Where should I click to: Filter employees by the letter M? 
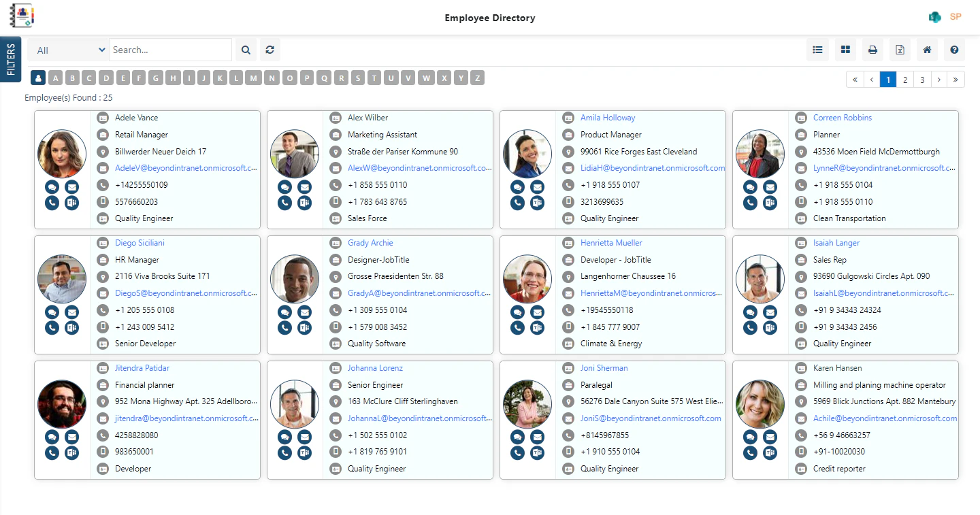(x=253, y=78)
